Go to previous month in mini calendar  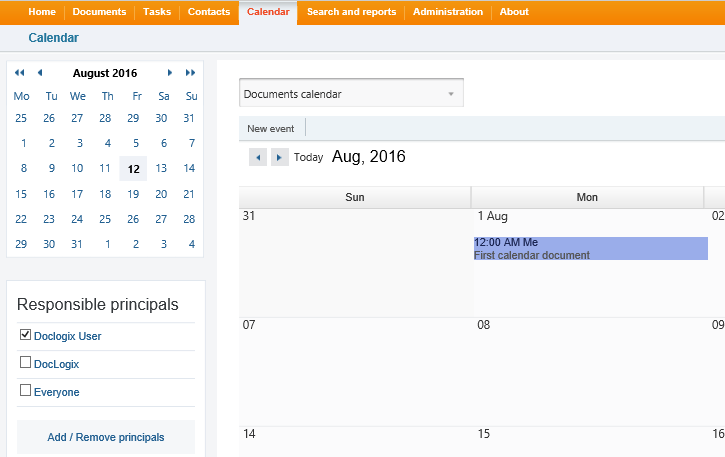[40, 73]
